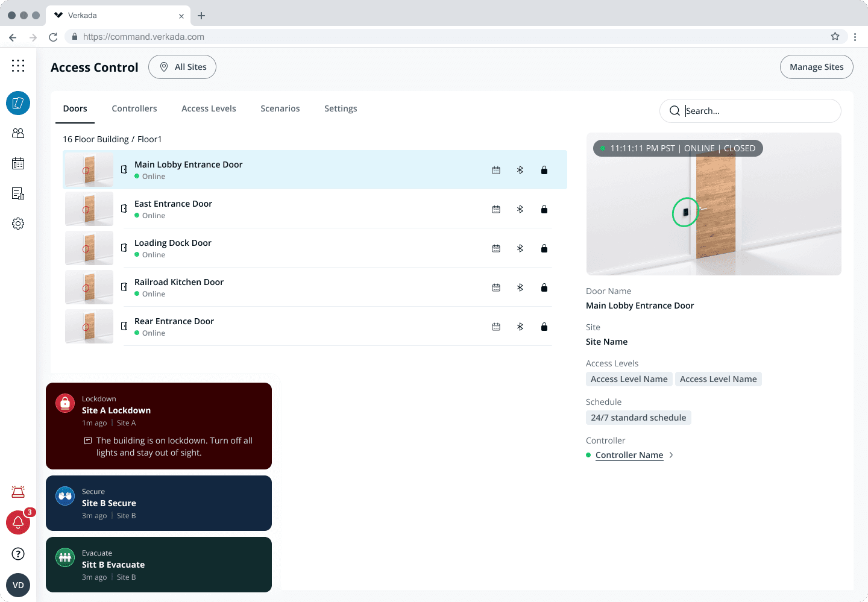
Task: Click Bluetooth icon for Main Lobby Entrance Door
Action: tap(520, 171)
